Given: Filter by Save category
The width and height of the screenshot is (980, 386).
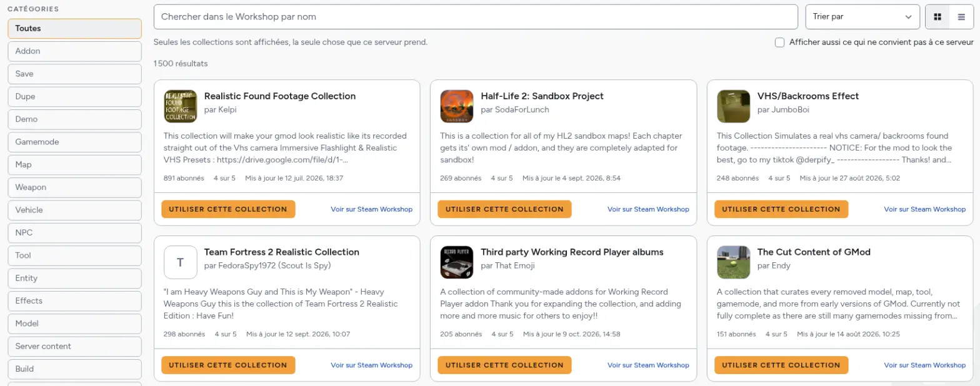Looking at the screenshot, I should [75, 74].
